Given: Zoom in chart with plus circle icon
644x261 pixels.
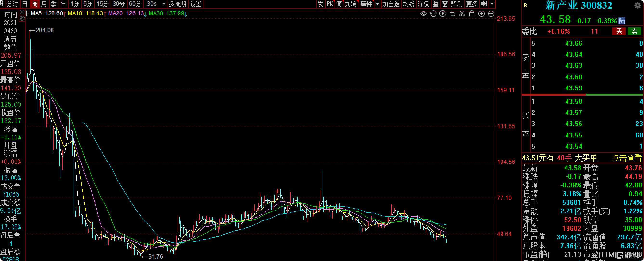Looking at the screenshot, I should [481, 14].
